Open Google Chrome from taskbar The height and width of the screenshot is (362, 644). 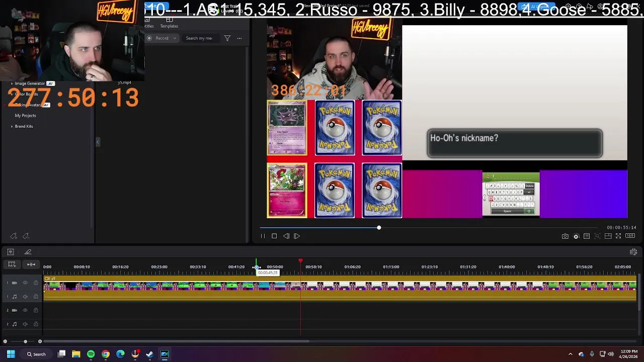point(106,354)
